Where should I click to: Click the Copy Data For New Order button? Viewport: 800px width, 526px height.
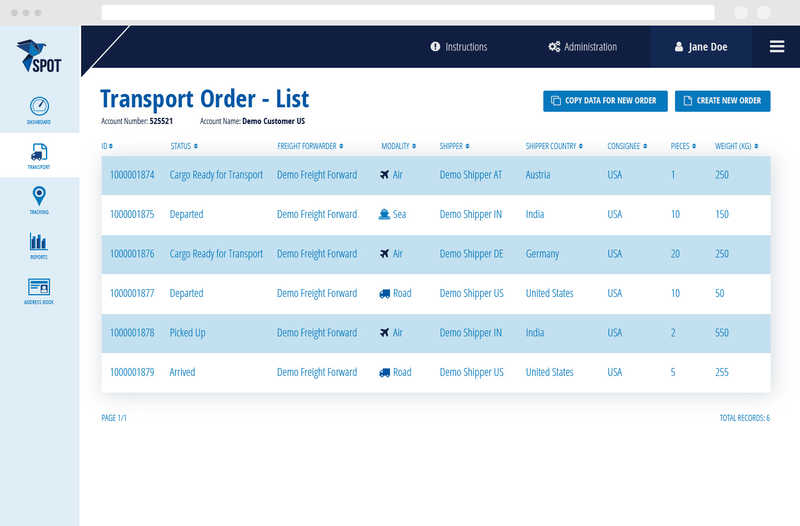click(605, 101)
